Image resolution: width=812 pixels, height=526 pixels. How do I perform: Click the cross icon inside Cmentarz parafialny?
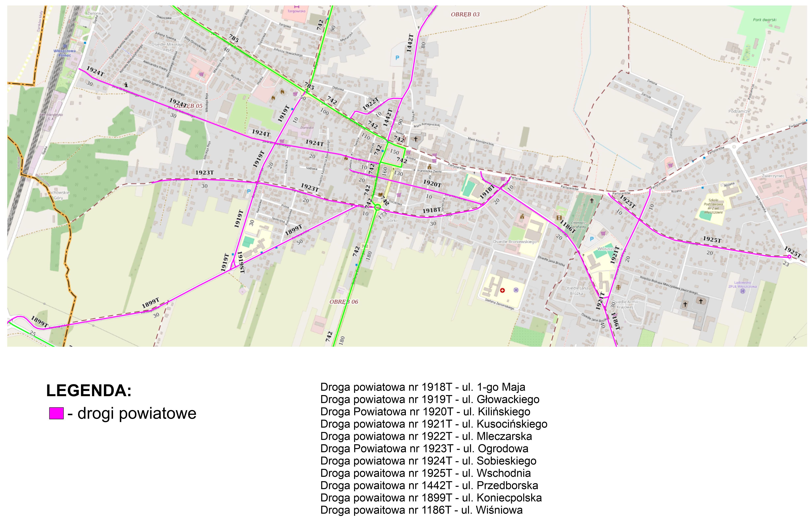point(592,201)
